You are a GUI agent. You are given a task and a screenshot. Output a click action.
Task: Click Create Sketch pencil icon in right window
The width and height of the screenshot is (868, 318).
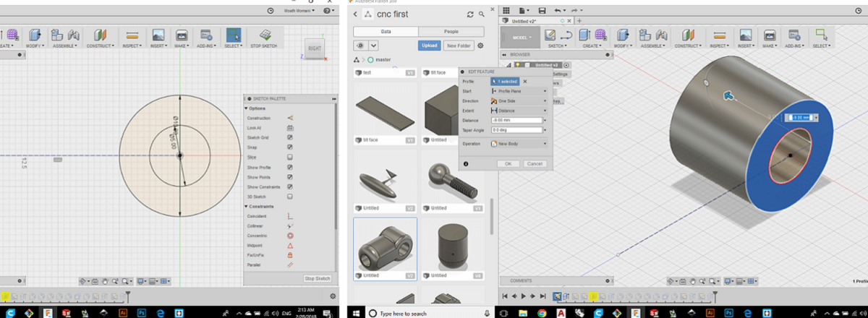click(x=551, y=35)
